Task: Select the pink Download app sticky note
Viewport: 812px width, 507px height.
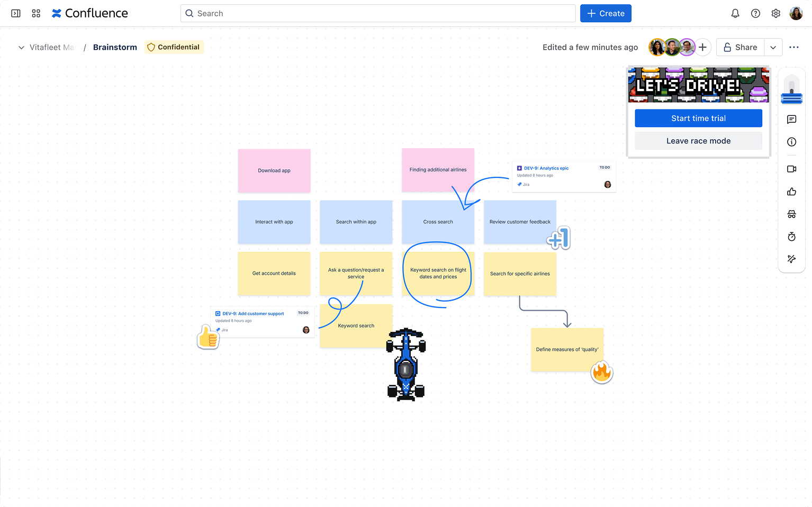Action: click(274, 170)
